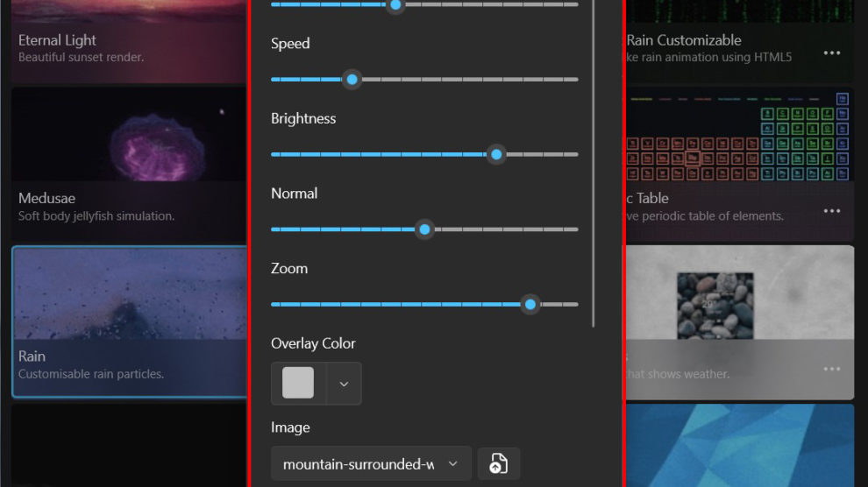Viewport: 868px width, 487px height.
Task: Open options menu for the weather wallpaper
Action: tap(831, 370)
